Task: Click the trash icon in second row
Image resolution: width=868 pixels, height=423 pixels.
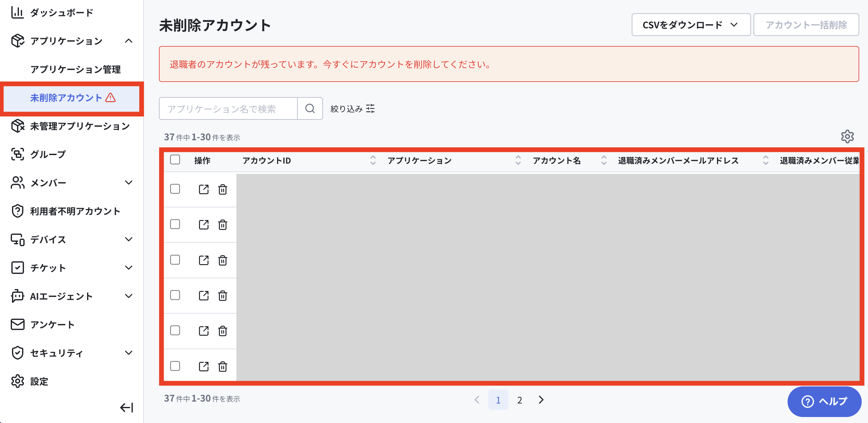Action: tap(222, 225)
